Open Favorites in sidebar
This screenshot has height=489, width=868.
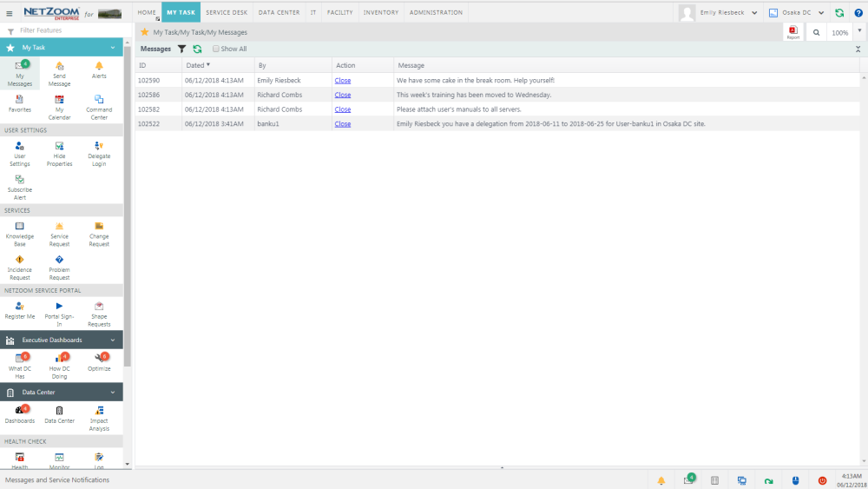(x=20, y=104)
